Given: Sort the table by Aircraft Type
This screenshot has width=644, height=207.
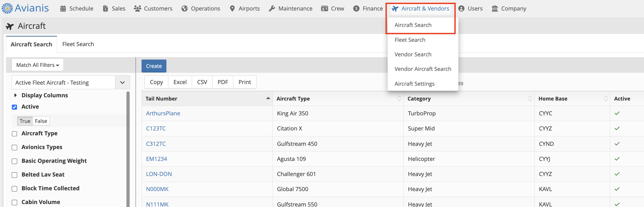Looking at the screenshot, I should pos(338,99).
